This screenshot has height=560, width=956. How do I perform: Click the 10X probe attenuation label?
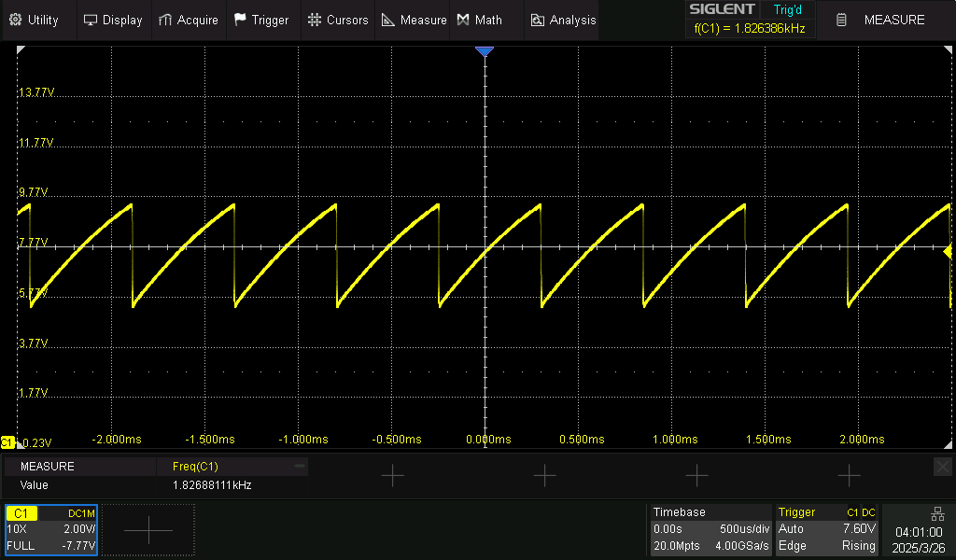click(x=17, y=529)
